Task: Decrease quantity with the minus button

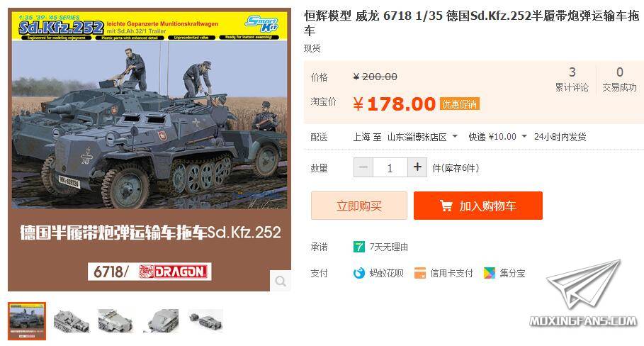Action: coord(363,167)
